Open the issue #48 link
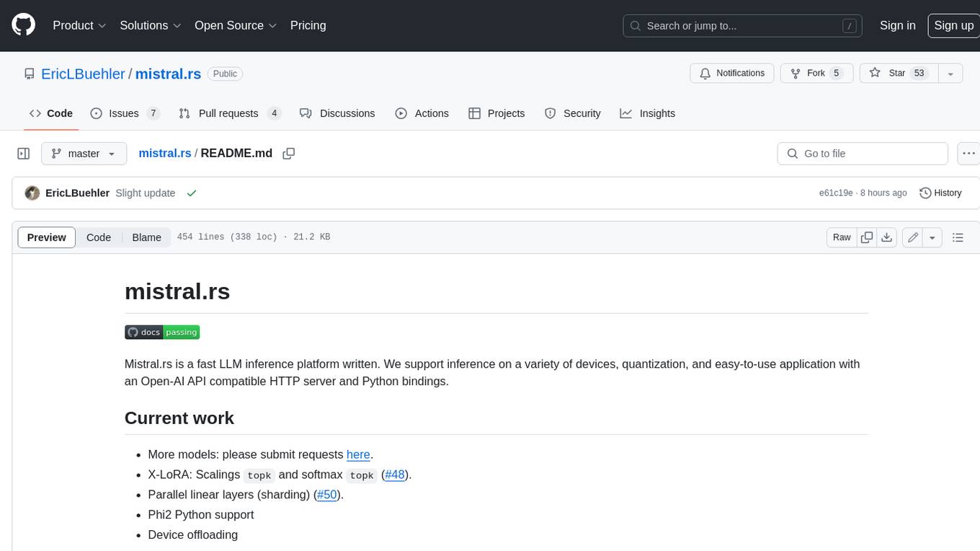The width and height of the screenshot is (980, 551). tap(395, 475)
